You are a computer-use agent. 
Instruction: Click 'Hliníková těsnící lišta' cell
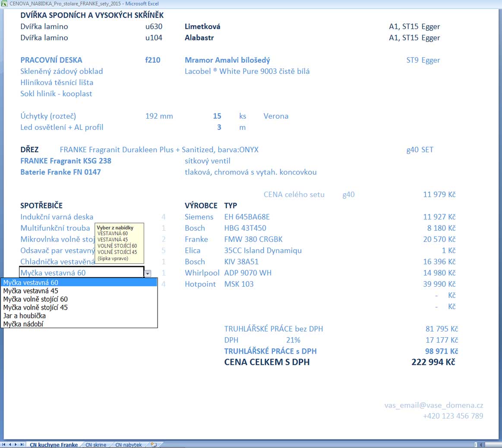(x=57, y=82)
